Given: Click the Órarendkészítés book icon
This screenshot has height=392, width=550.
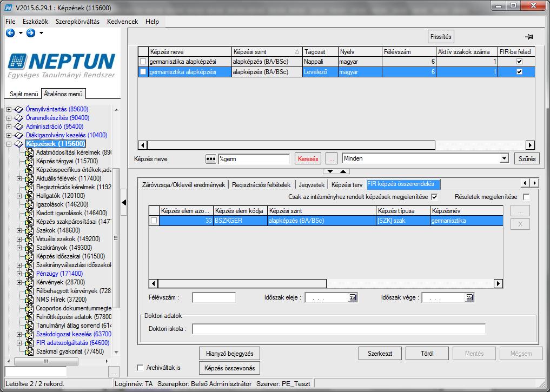Looking at the screenshot, I should 19,118.
